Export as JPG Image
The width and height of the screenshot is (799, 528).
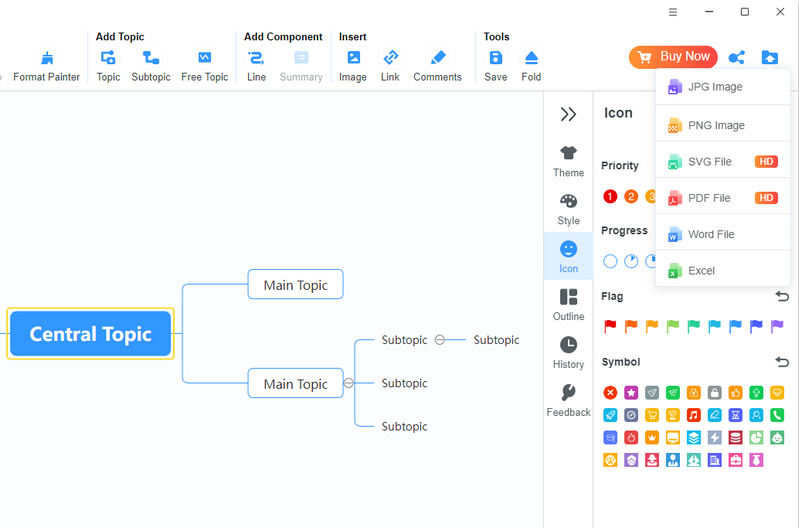[x=723, y=87]
